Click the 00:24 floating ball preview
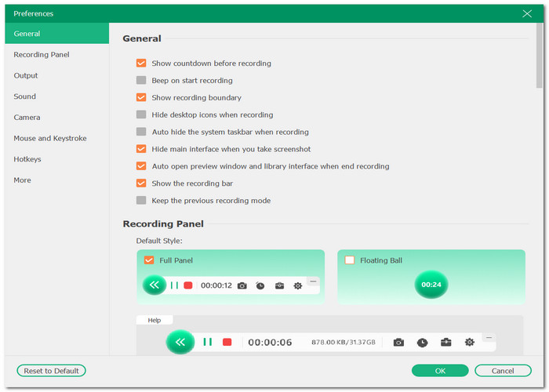549x392 pixels. [x=431, y=285]
